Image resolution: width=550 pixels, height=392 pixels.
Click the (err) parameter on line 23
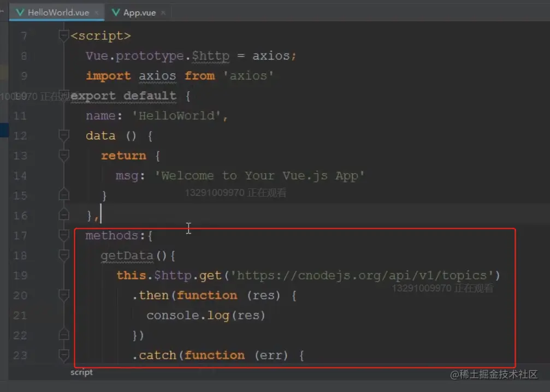[271, 355]
